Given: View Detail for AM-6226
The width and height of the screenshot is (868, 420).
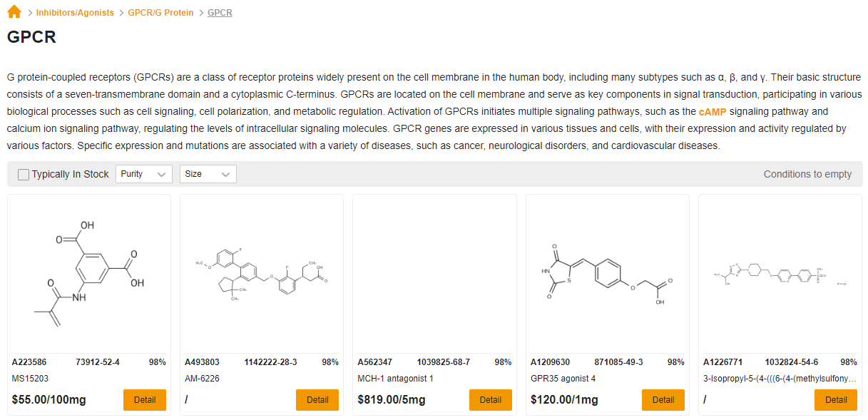Looking at the screenshot, I should (x=317, y=400).
